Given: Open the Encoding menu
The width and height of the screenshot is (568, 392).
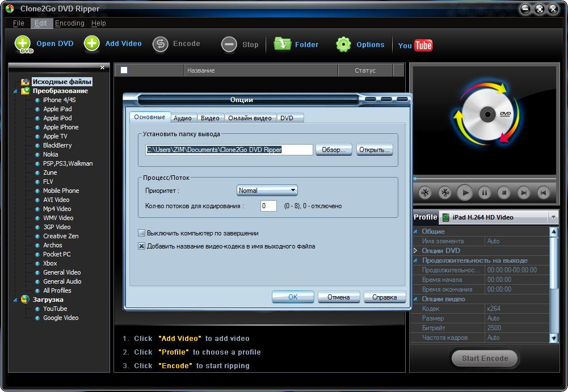Looking at the screenshot, I should pos(70,23).
